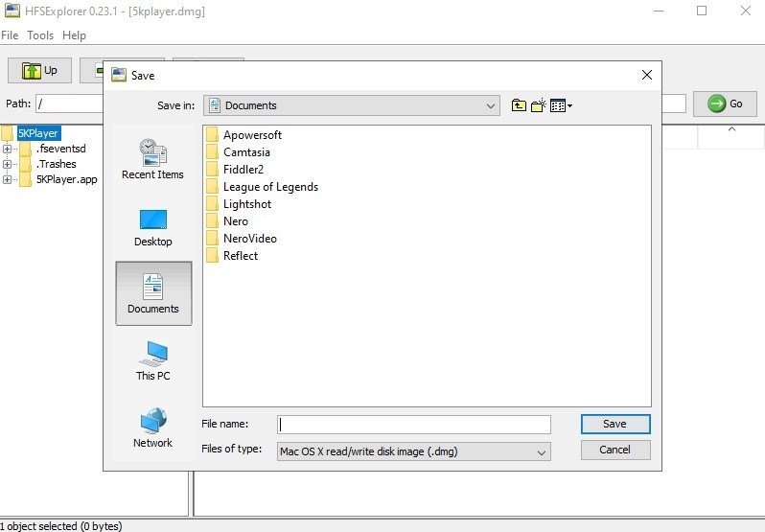Viewport: 765px width, 532px height.
Task: Open the League of Legends folder
Action: tap(270, 187)
